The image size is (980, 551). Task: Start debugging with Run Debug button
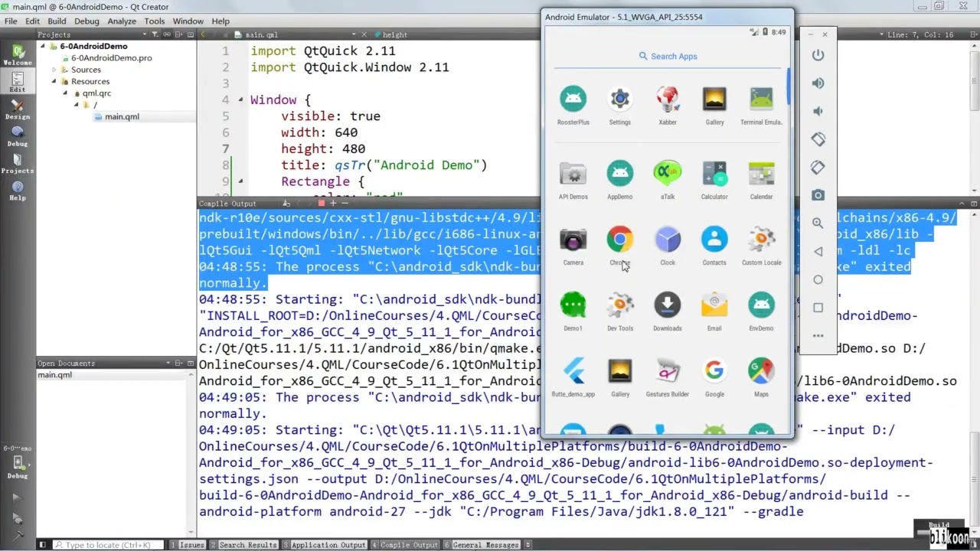click(18, 517)
